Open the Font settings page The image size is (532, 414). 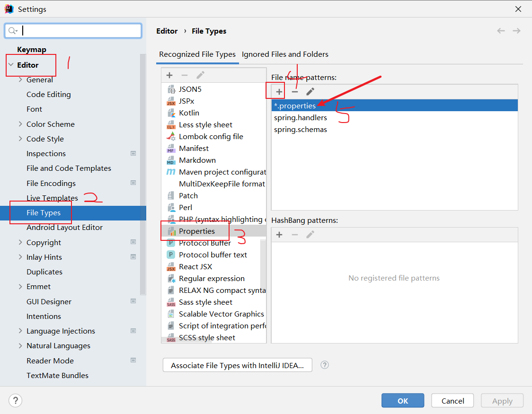click(x=34, y=109)
